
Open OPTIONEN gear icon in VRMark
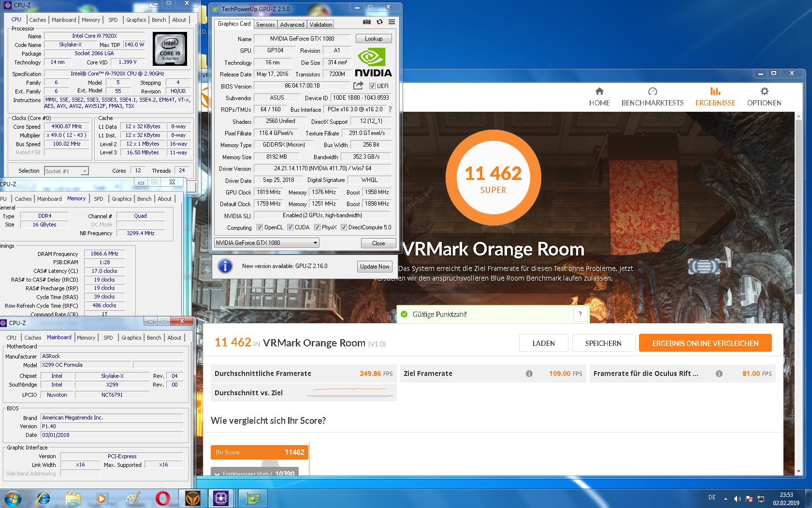coord(764,91)
